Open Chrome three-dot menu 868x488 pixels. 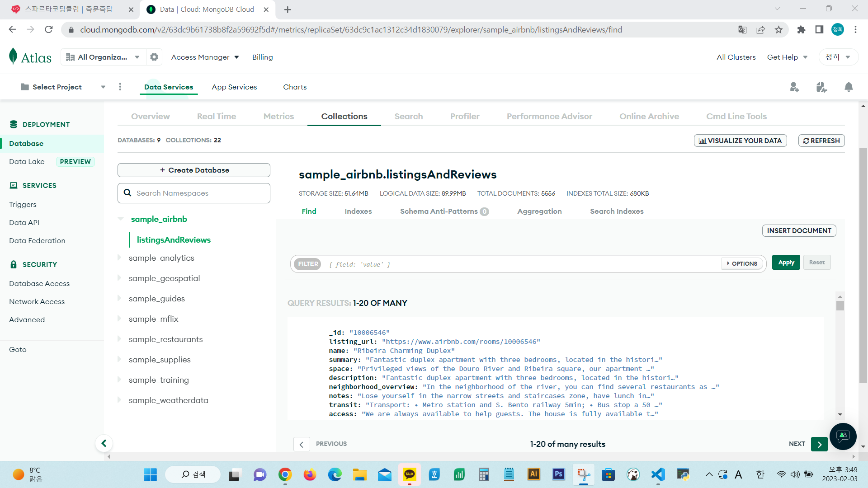[855, 29]
